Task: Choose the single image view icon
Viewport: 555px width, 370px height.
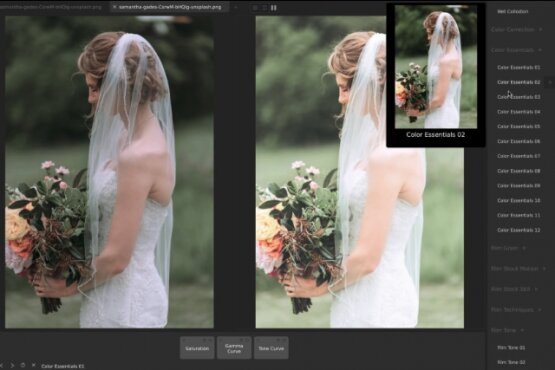Action: pos(255,7)
